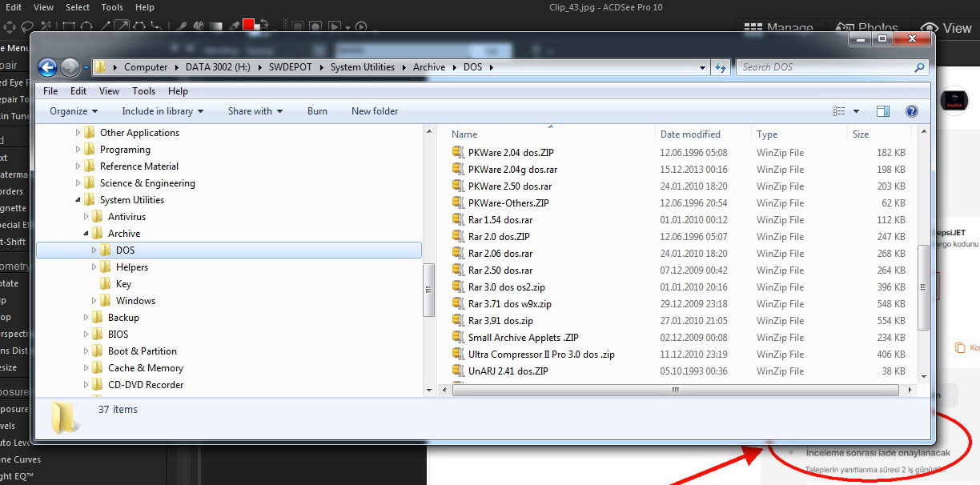Expand the Programing folder node

(x=78, y=150)
